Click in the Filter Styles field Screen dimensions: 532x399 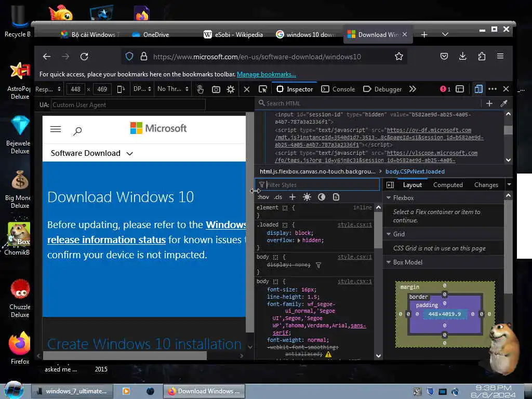pos(318,185)
